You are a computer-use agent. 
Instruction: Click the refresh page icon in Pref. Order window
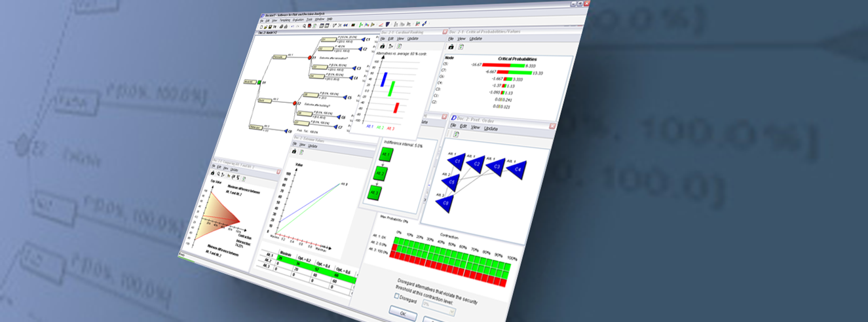(x=455, y=134)
